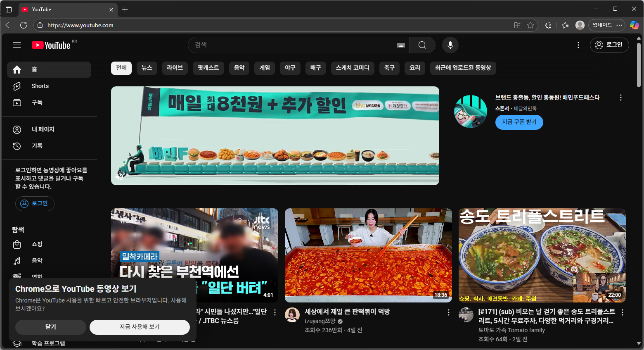Dismiss the Chrome prompt with 닫기

point(50,327)
